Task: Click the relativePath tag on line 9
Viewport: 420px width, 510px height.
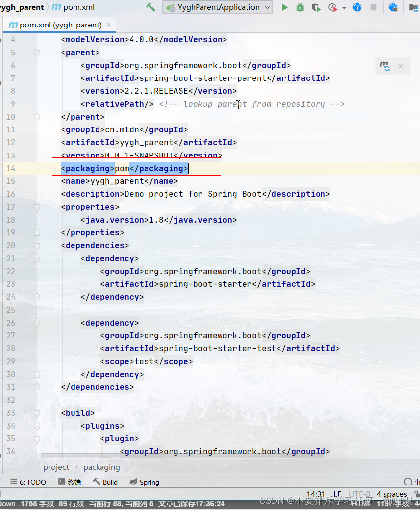Action: (117, 104)
